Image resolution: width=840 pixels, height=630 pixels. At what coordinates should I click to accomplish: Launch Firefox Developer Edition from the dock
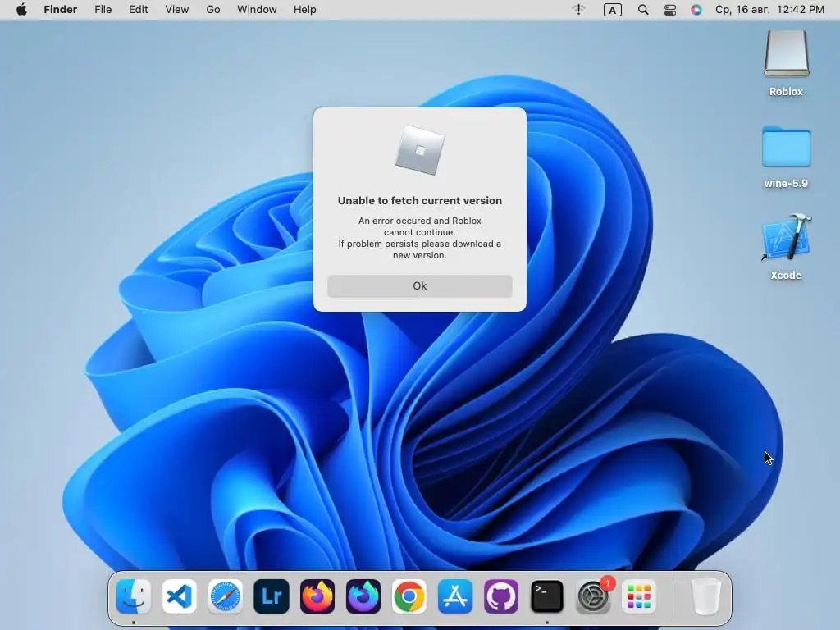pyautogui.click(x=363, y=596)
